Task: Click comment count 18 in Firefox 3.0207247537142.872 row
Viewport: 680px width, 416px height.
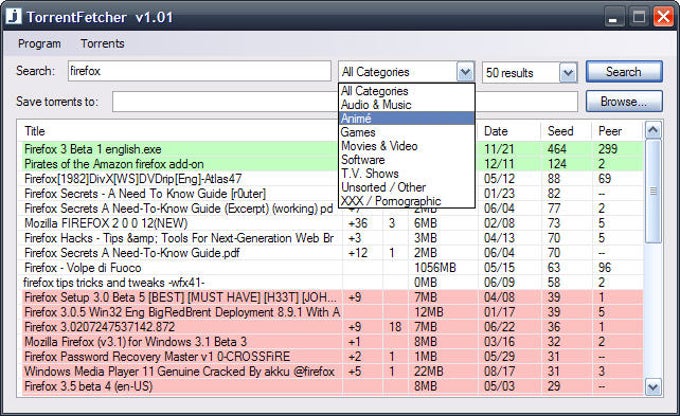Action: pos(395,327)
